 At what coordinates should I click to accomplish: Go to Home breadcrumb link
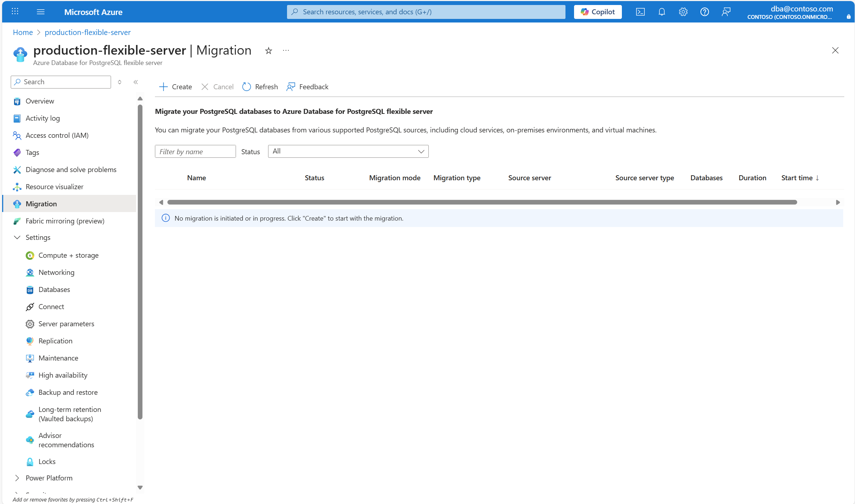pyautogui.click(x=23, y=32)
